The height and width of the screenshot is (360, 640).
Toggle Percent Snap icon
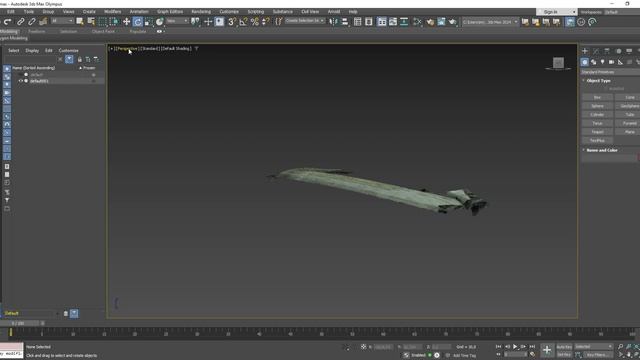tap(255, 22)
